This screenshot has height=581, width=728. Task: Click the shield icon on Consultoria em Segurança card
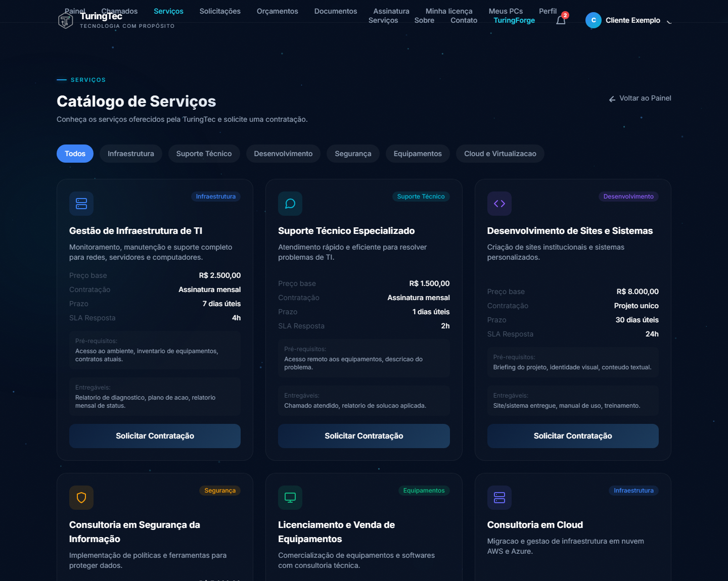81,498
